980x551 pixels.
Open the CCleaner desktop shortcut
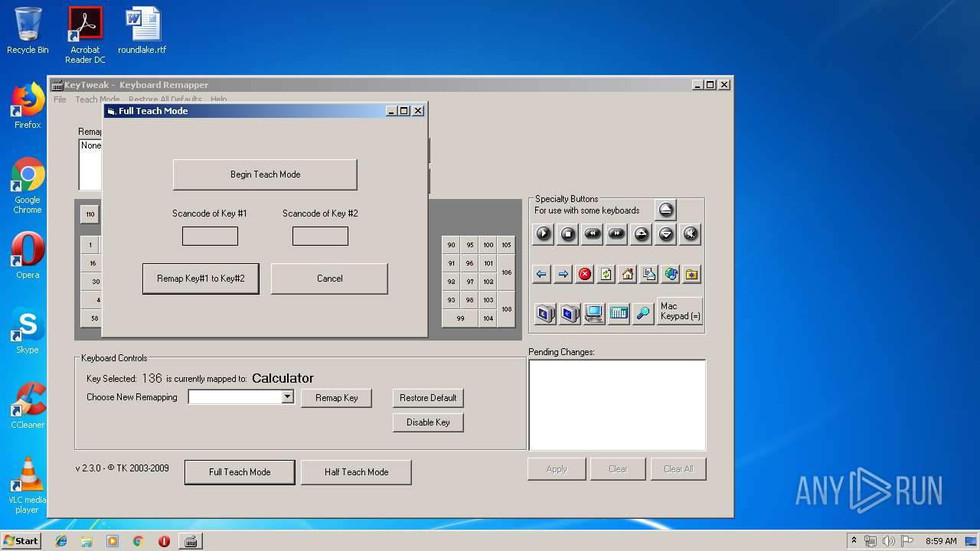click(x=28, y=406)
